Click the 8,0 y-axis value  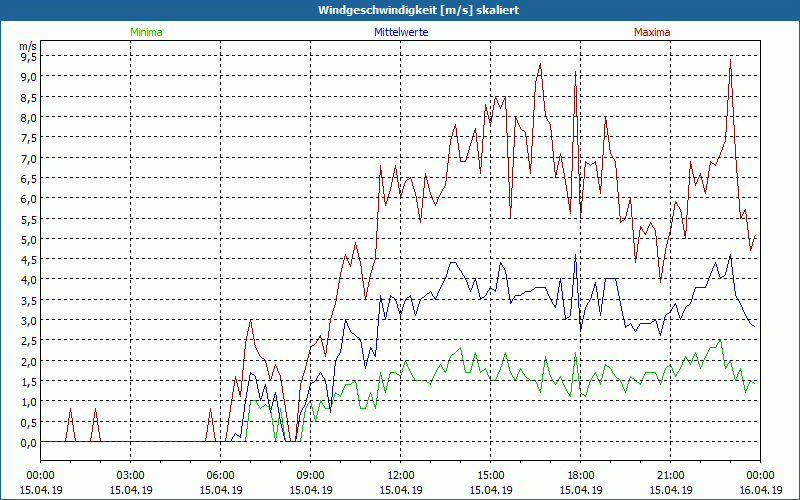29,117
